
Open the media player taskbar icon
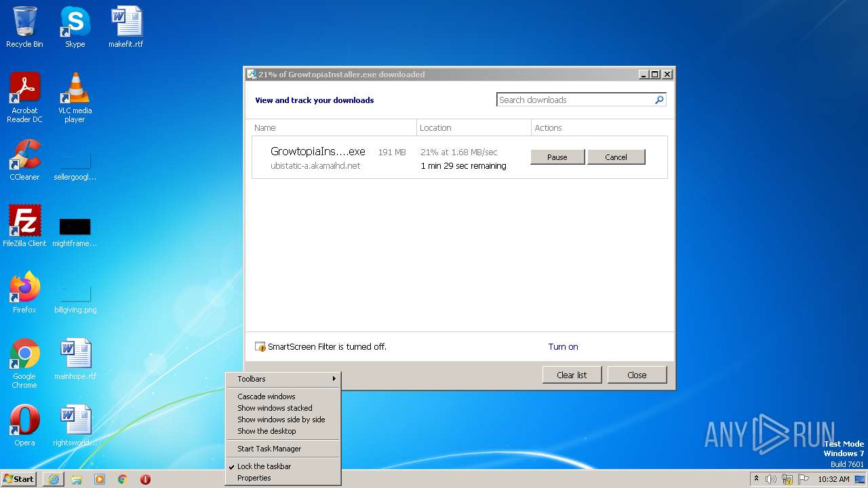(x=100, y=479)
